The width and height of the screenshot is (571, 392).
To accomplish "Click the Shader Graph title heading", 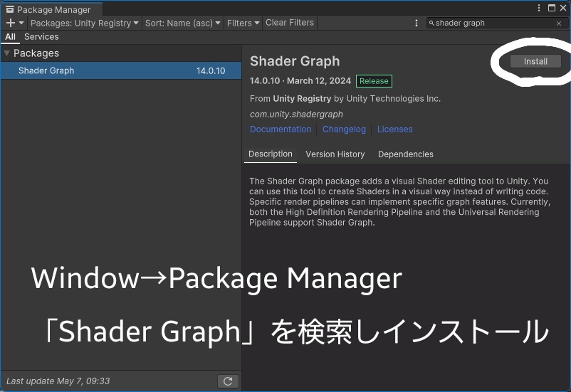I will [295, 61].
